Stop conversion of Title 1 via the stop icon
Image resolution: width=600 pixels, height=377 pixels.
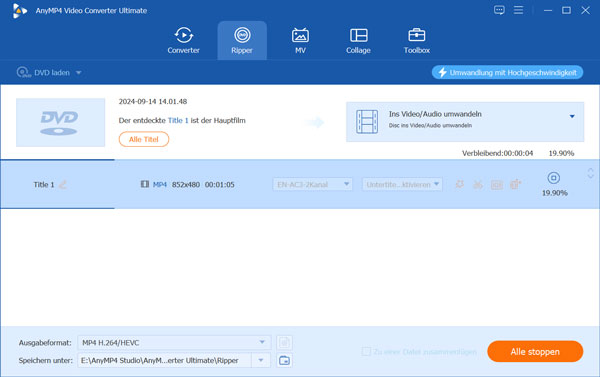coord(554,178)
